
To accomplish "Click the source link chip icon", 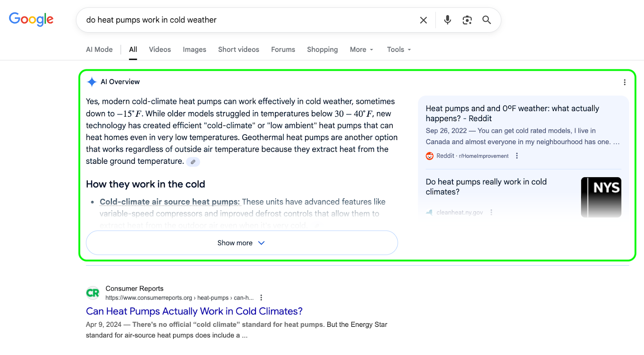I will [193, 162].
